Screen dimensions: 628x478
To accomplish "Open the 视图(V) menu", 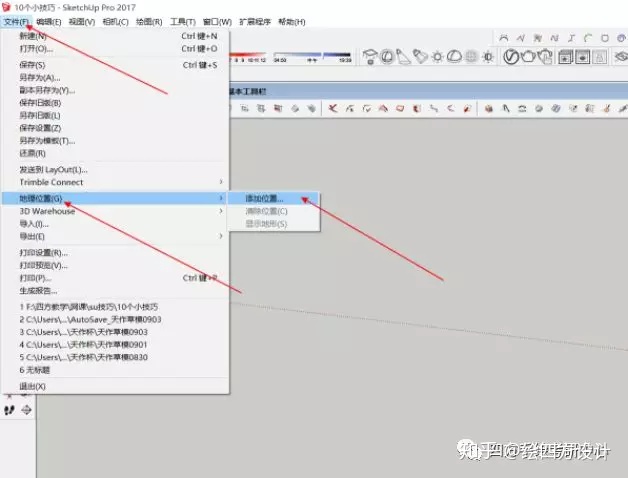I will coord(82,22).
